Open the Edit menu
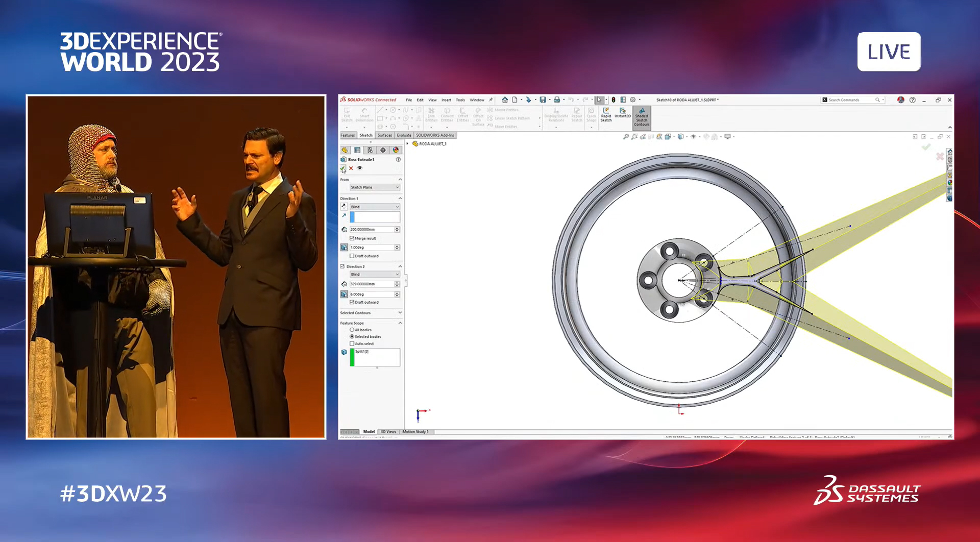This screenshot has width=980, height=542. (x=420, y=100)
